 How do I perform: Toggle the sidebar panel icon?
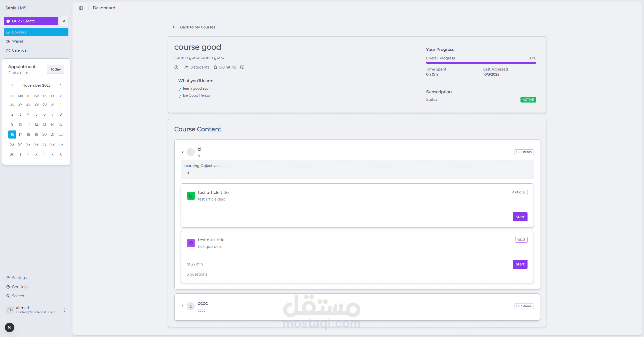[x=81, y=8]
